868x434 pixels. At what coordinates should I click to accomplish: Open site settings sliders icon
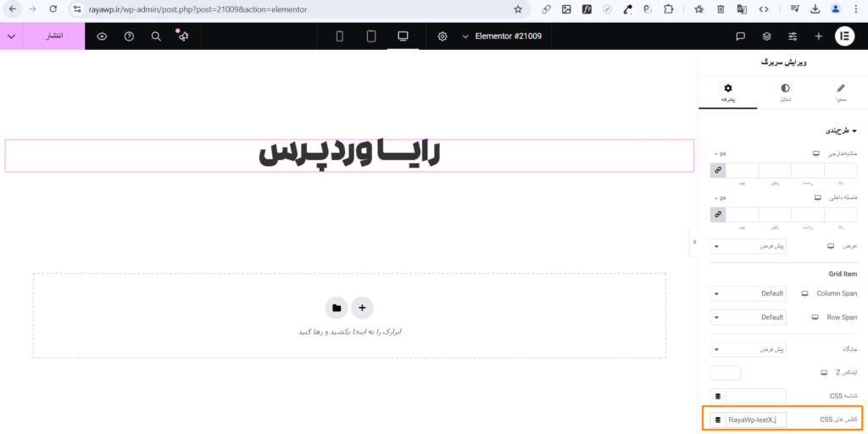point(793,36)
